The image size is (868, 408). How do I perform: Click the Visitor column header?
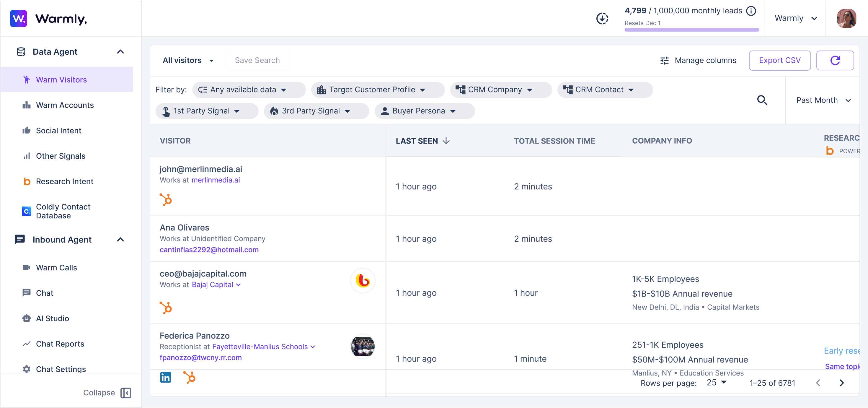coord(175,141)
